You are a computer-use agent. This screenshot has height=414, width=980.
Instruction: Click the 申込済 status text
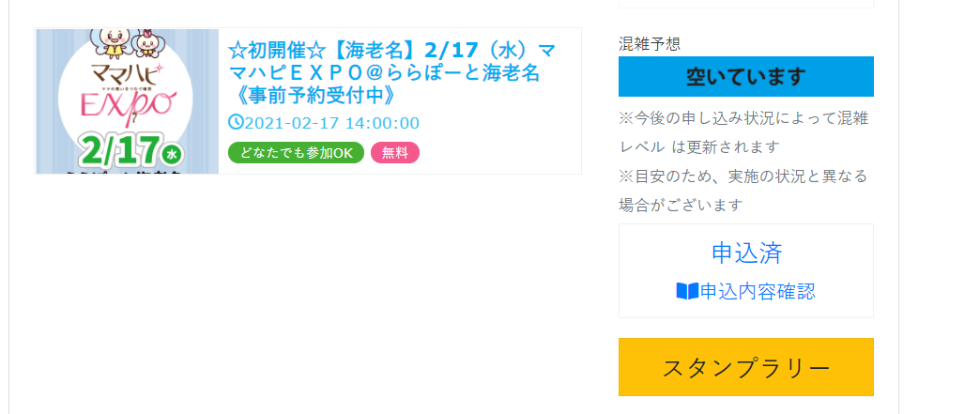click(x=746, y=253)
